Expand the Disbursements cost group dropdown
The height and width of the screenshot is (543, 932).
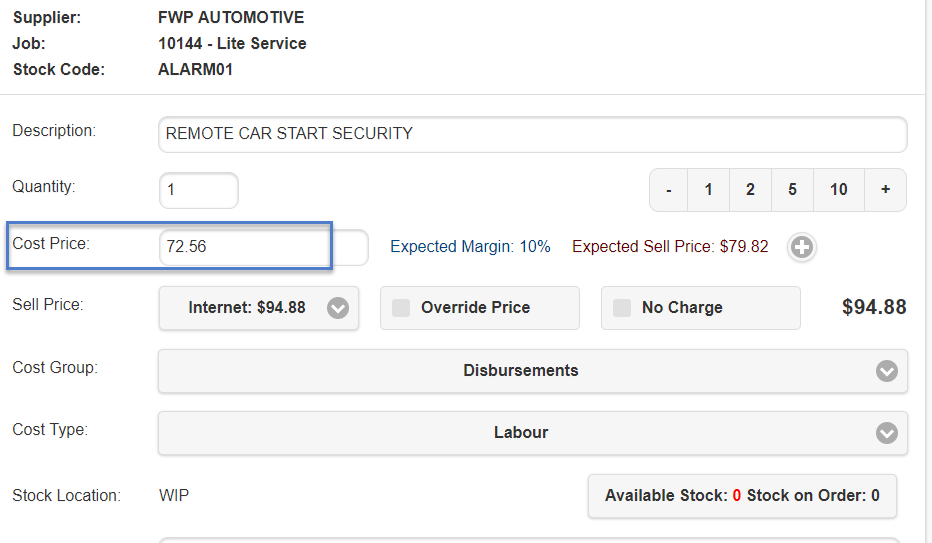(886, 371)
